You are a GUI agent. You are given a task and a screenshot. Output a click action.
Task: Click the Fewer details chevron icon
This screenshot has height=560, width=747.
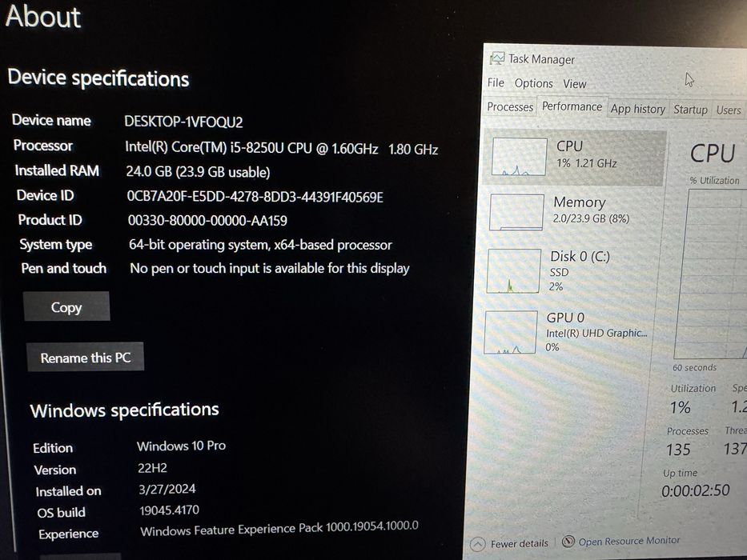(478, 544)
